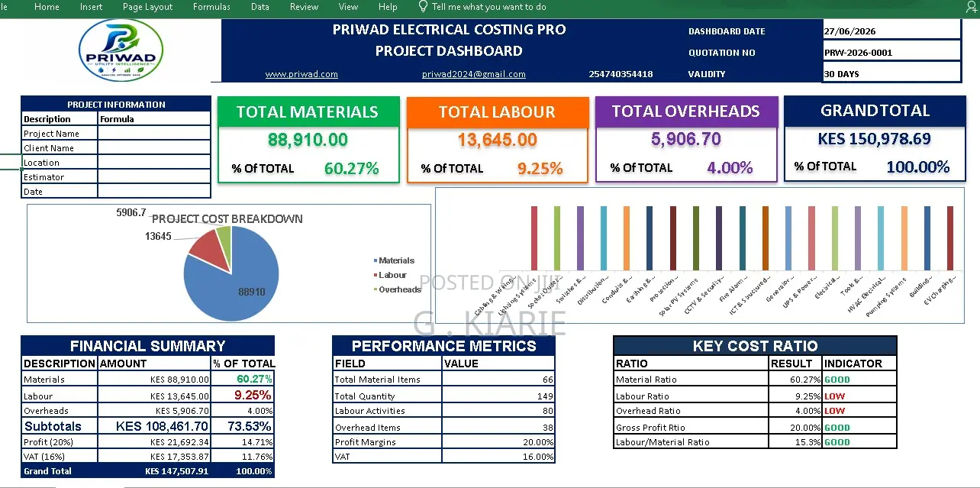Image resolution: width=980 pixels, height=488 pixels.
Task: Click the Overheads legend entry
Action: (x=398, y=289)
